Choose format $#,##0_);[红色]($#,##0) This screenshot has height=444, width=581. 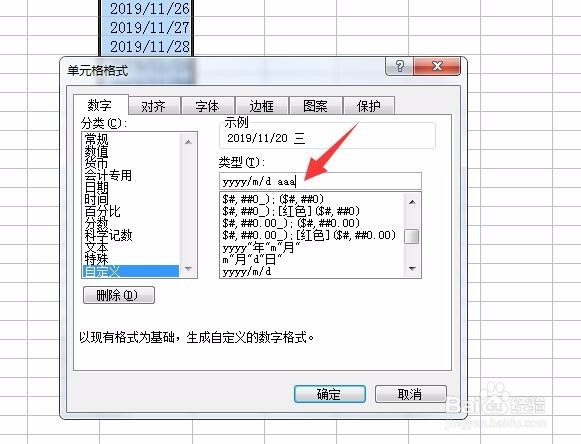[313, 211]
